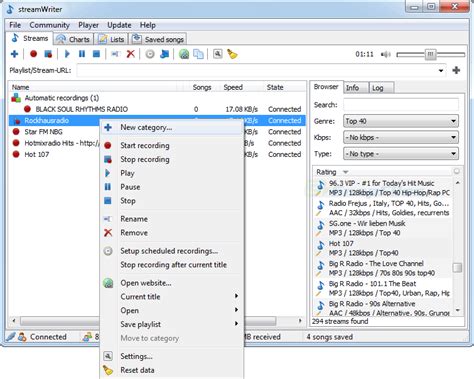
Task: Open the Kbps dropdown
Action: pos(401,137)
